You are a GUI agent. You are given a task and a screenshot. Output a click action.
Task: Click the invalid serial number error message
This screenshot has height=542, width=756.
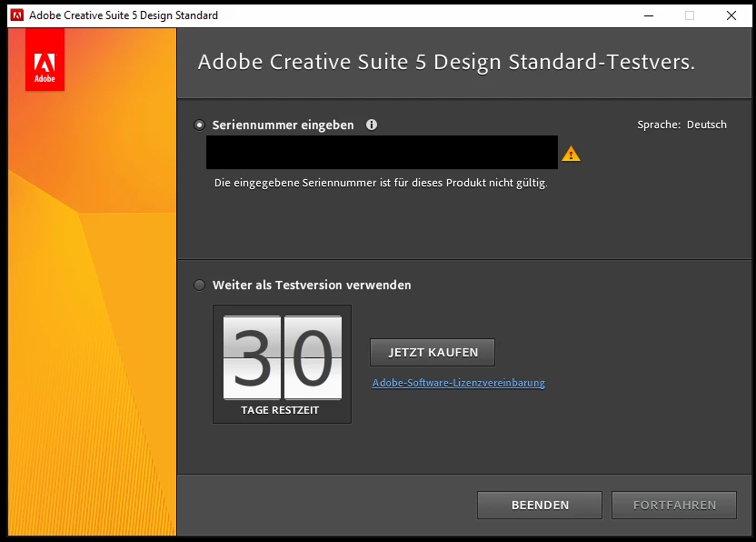381,183
